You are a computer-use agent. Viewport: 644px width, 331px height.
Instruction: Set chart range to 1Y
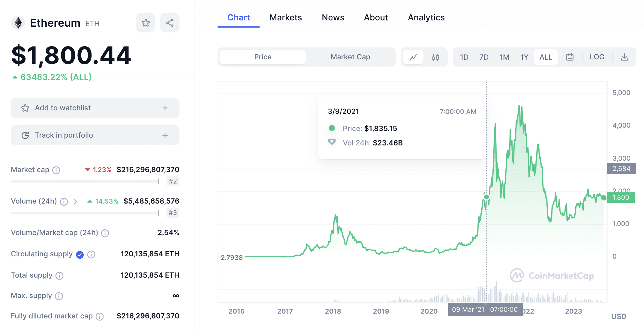click(524, 57)
